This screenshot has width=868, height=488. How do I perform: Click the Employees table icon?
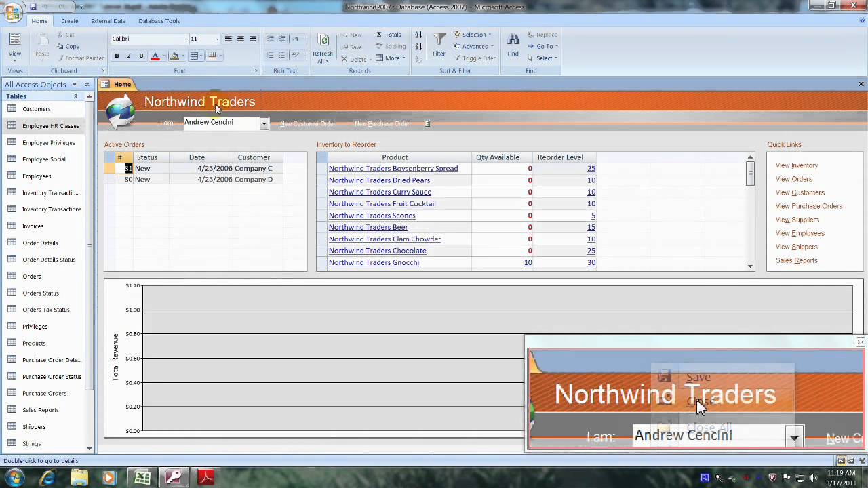click(x=12, y=176)
